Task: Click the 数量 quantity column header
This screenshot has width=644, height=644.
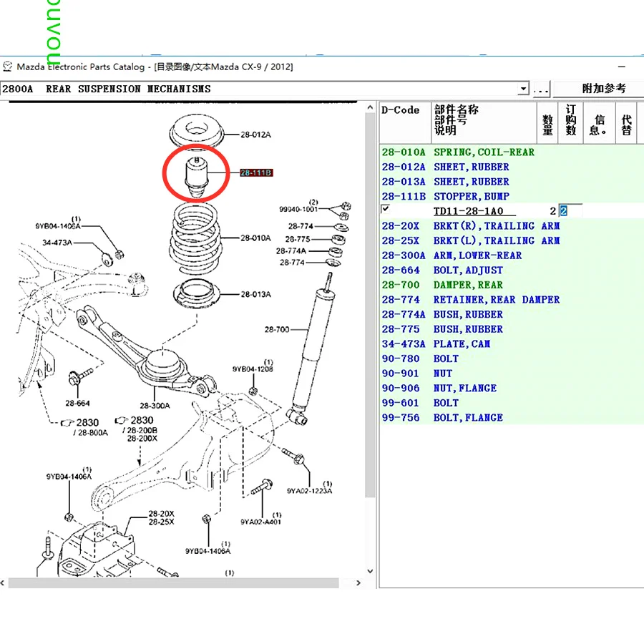Action: (547, 123)
